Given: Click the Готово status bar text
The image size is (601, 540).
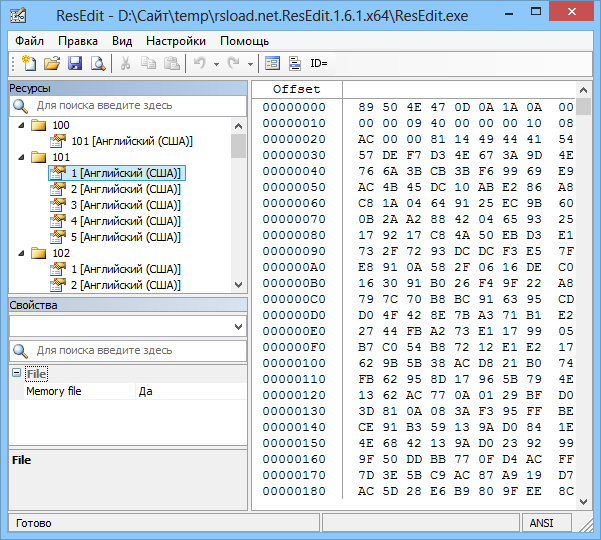Looking at the screenshot, I should pos(33,523).
